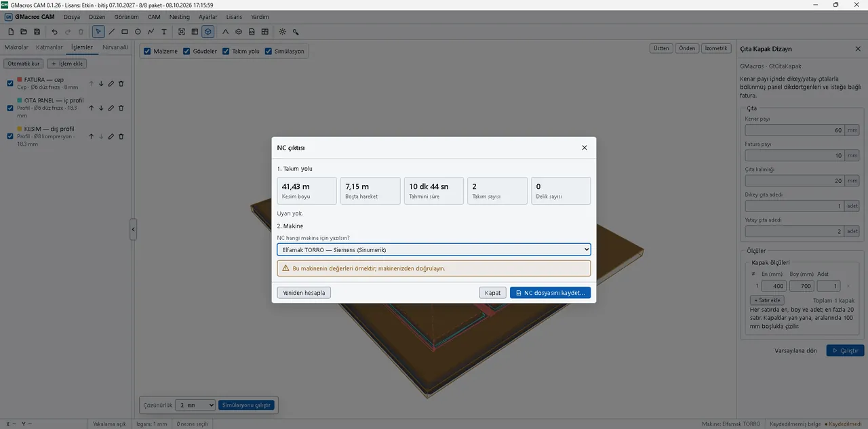Select the polyline tool

(x=151, y=32)
